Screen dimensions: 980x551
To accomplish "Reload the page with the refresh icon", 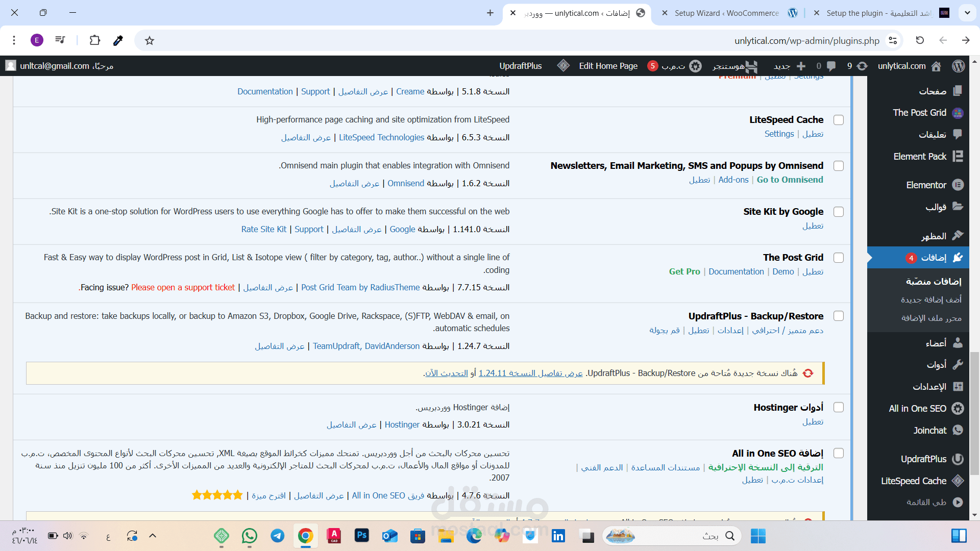I will [x=920, y=40].
